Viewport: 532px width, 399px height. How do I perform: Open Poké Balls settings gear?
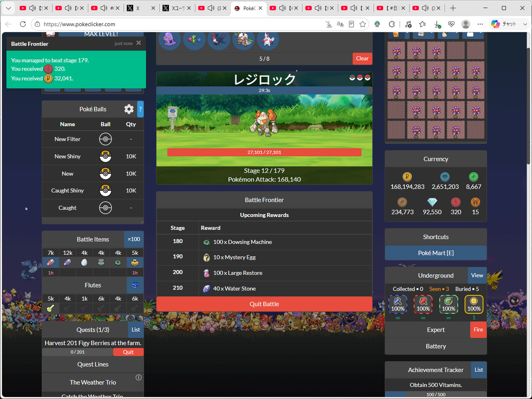pyautogui.click(x=129, y=109)
